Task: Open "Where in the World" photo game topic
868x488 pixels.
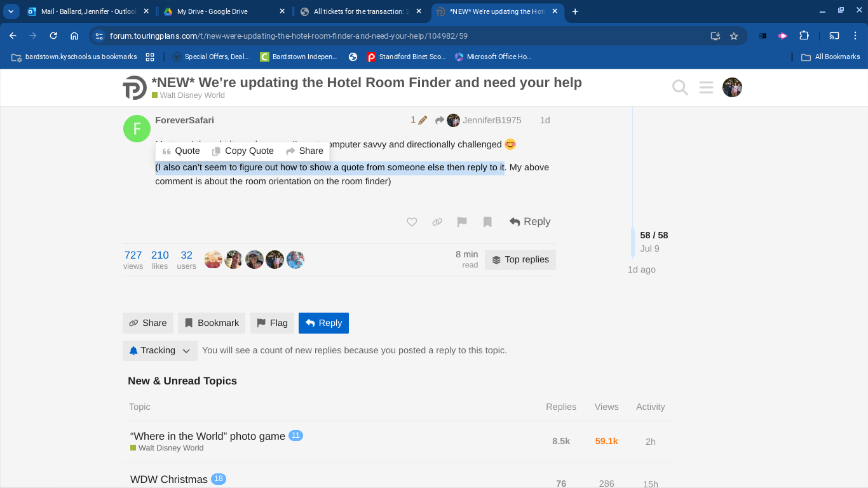Action: (x=208, y=437)
